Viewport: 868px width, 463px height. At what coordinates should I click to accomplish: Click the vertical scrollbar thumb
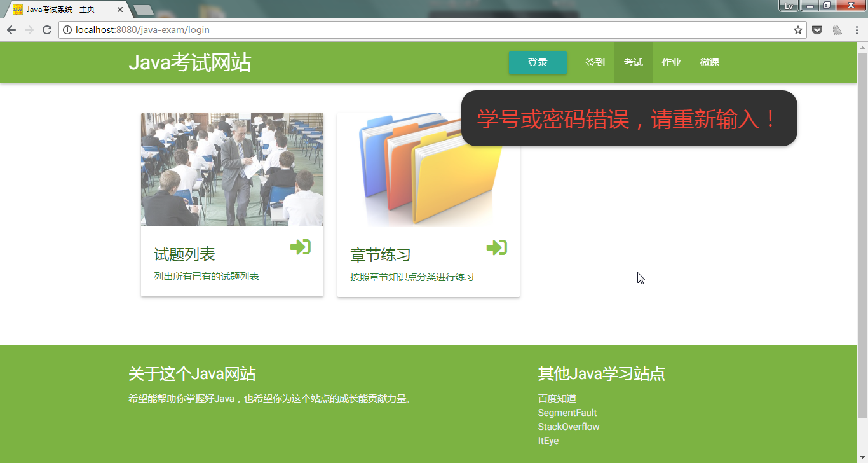(862, 235)
